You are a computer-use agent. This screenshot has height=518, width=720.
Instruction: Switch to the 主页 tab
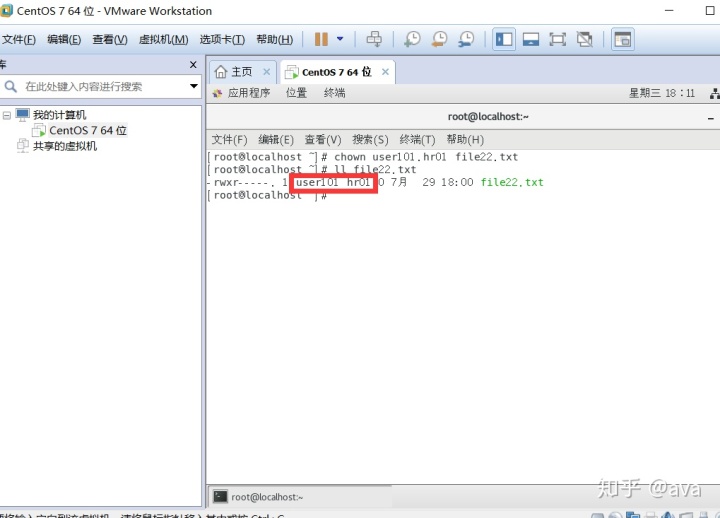(242, 72)
